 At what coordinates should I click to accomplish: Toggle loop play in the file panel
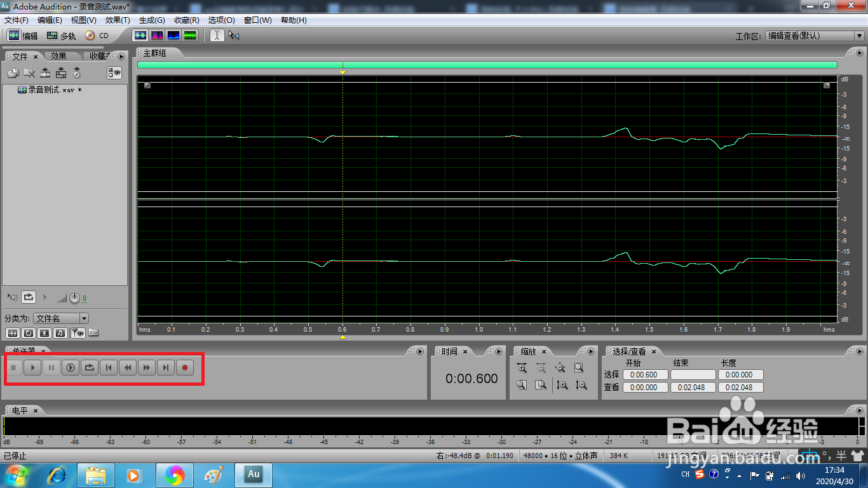pos(29,297)
